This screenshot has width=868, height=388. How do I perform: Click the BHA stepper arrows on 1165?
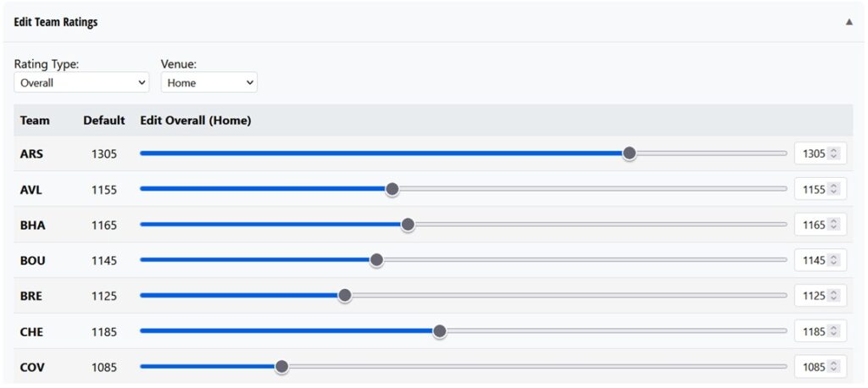pyautogui.click(x=834, y=224)
